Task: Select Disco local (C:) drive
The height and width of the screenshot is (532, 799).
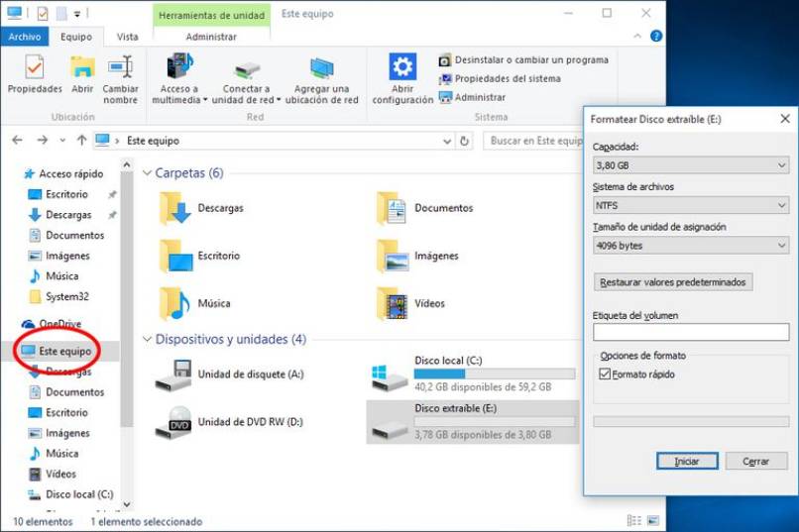Action: 473,374
